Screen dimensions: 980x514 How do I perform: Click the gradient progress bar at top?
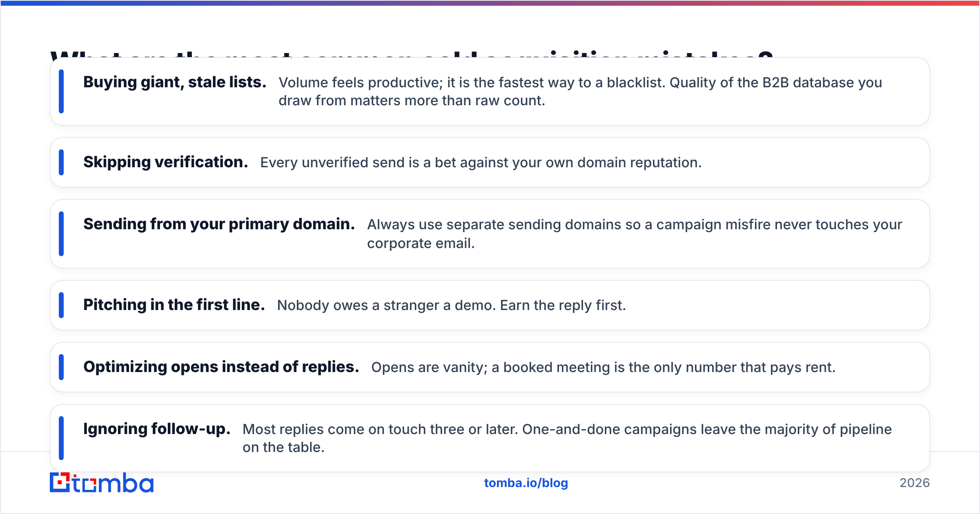tap(490, 3)
